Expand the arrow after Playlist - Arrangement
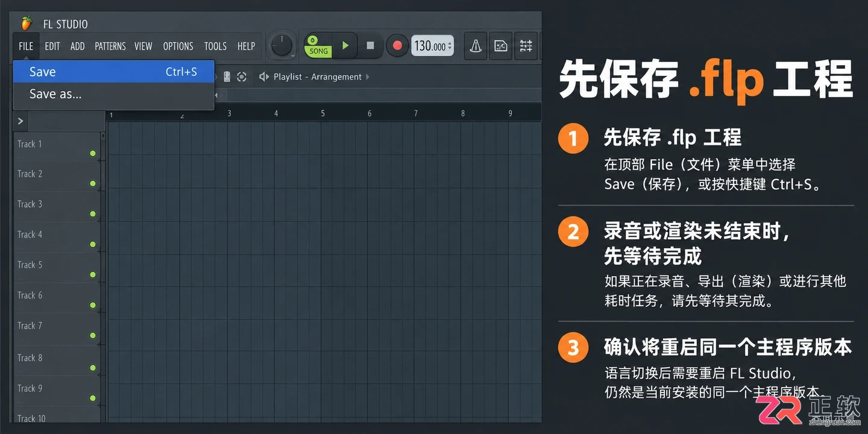The image size is (868, 434). pos(368,77)
